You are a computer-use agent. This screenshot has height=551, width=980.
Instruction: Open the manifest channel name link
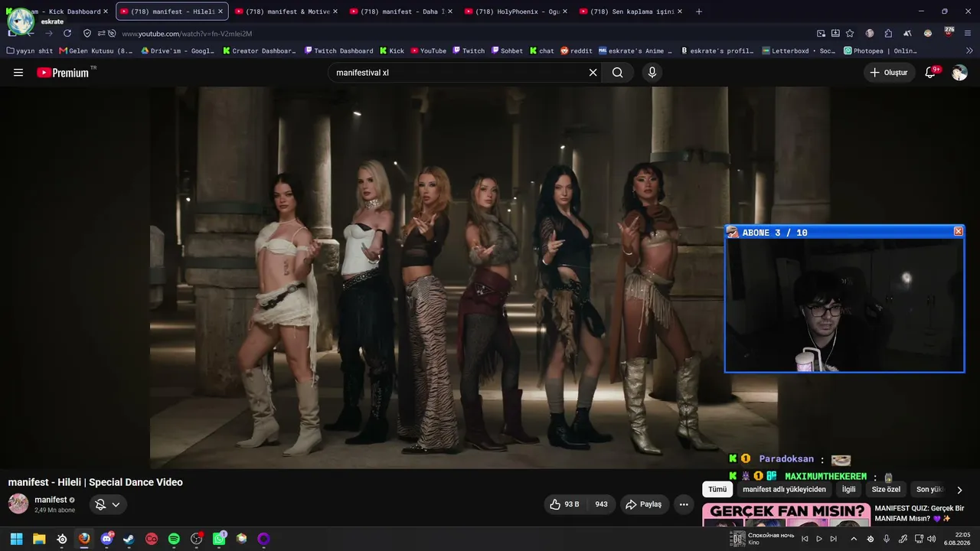click(51, 500)
